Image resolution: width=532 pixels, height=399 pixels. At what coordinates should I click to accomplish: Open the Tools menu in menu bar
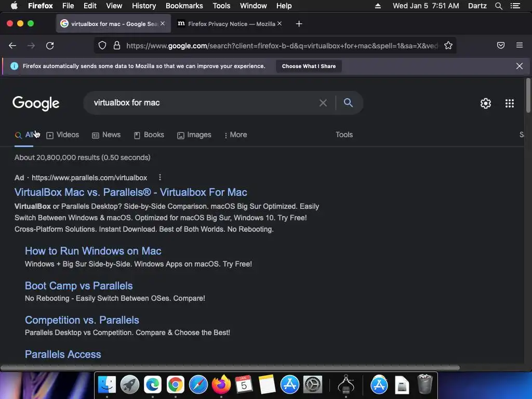pos(221,6)
